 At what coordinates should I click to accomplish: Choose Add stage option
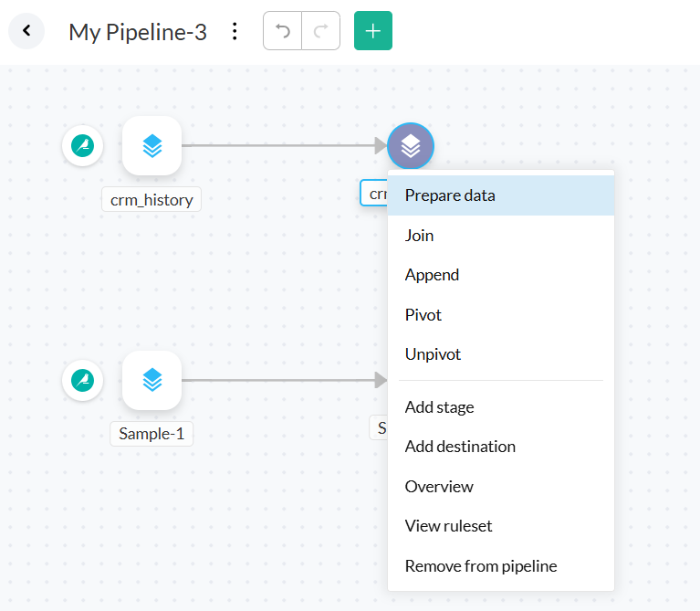click(439, 407)
